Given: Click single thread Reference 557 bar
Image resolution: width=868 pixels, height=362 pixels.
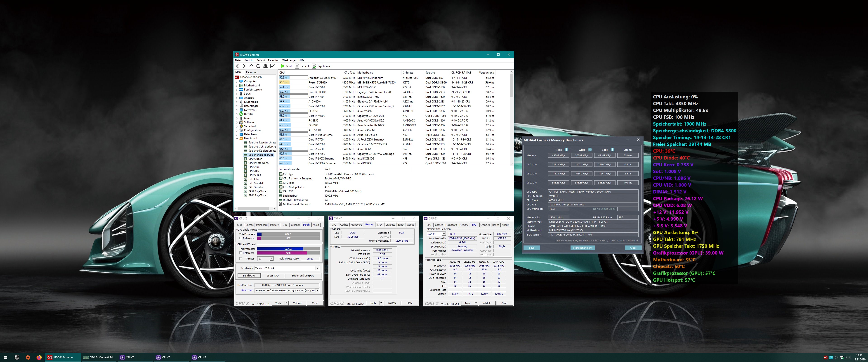Looking at the screenshot, I should click(x=288, y=238).
